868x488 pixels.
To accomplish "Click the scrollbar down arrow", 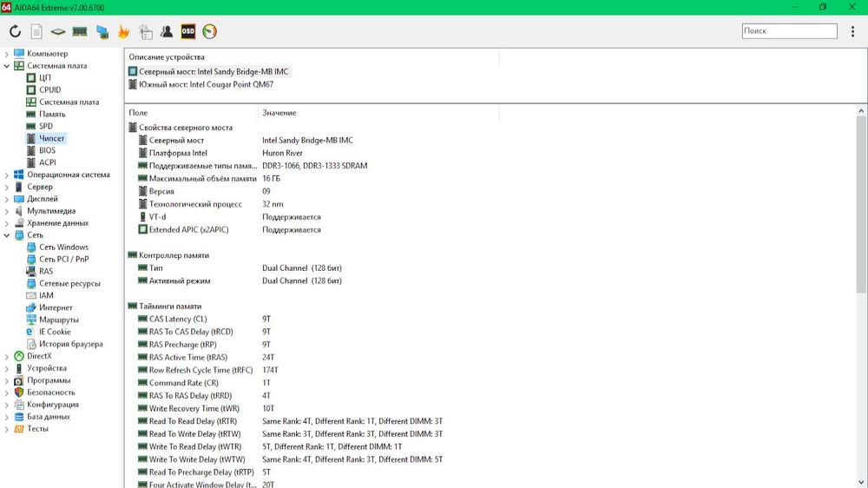I will 861,483.
